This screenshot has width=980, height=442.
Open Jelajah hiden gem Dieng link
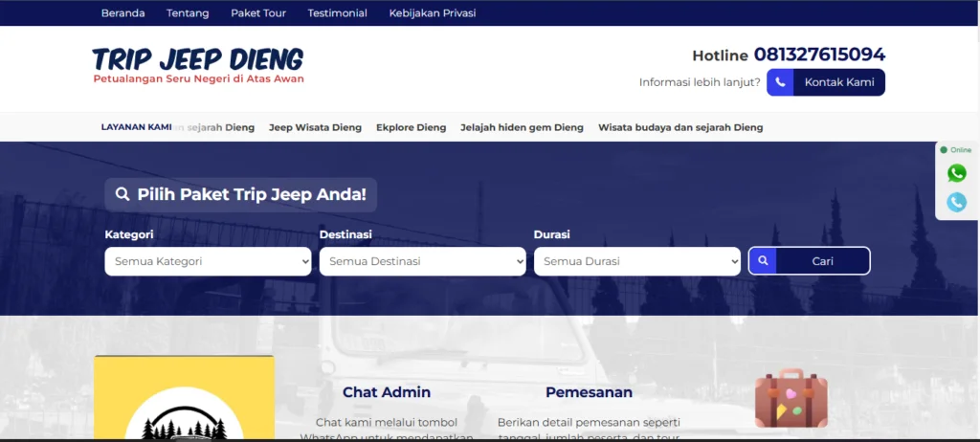tap(522, 127)
